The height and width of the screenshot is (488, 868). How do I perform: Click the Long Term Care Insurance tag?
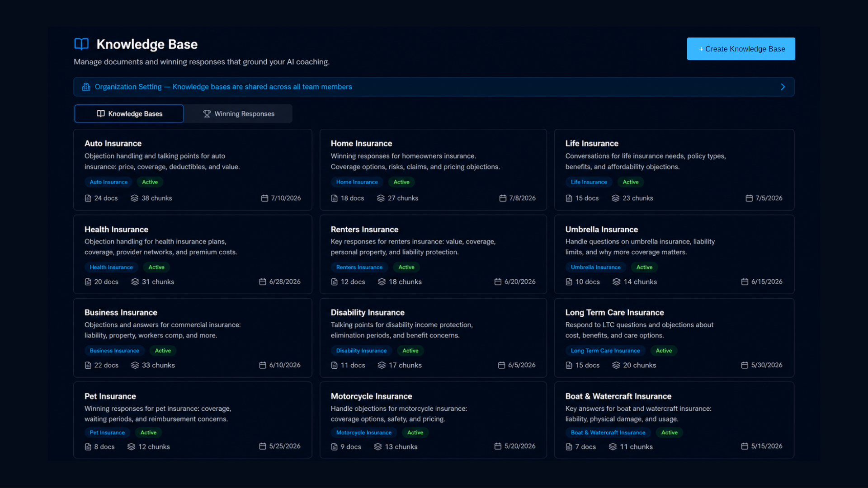(x=605, y=351)
